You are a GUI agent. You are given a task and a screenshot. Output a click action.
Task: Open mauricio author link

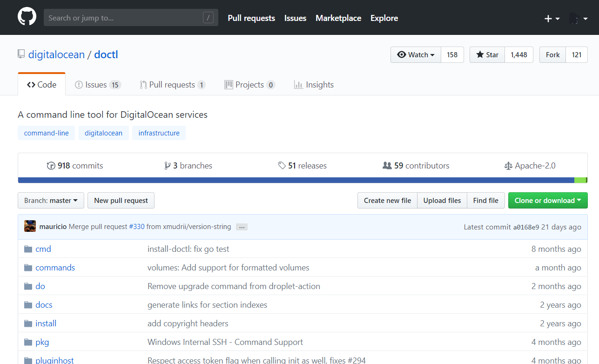pyautogui.click(x=53, y=227)
